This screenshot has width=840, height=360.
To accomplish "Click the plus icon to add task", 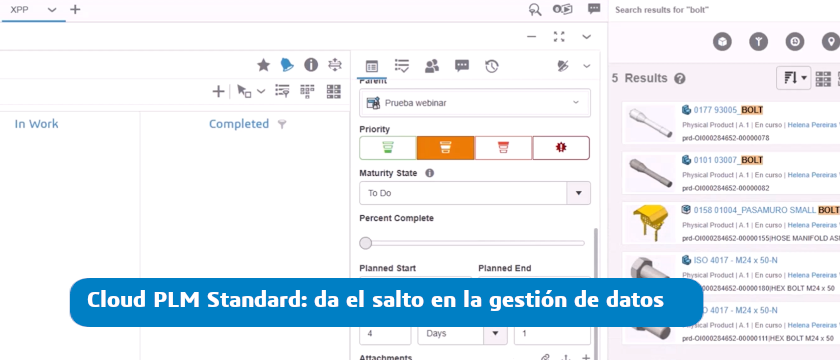I will [x=218, y=92].
